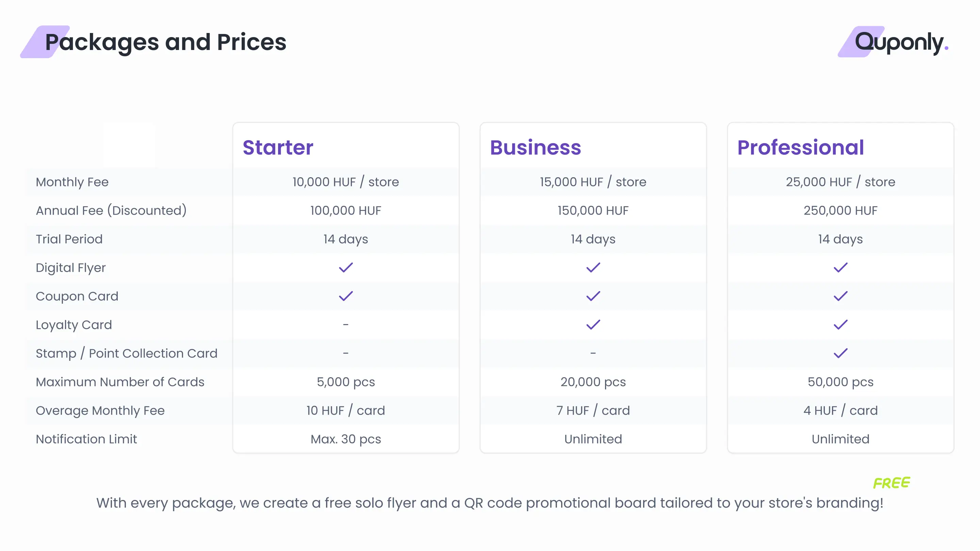Click Professional's Loyalty Card checkmark
The width and height of the screenshot is (980, 551).
click(840, 324)
